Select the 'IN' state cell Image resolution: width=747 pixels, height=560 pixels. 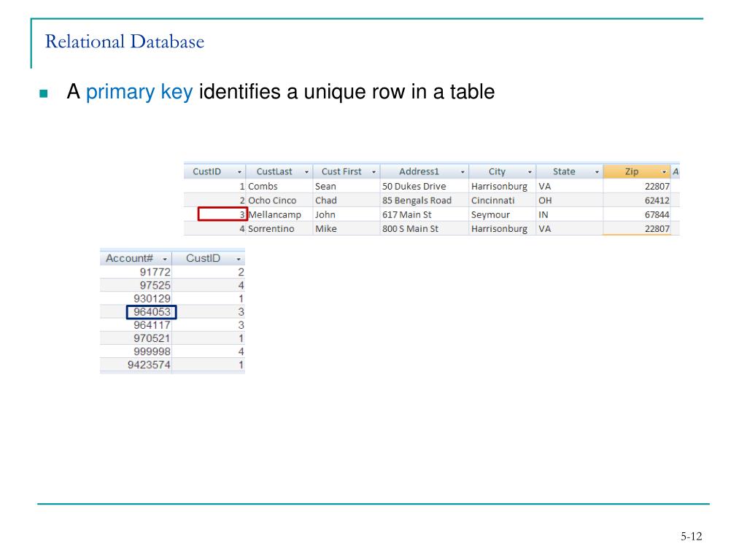(x=570, y=215)
